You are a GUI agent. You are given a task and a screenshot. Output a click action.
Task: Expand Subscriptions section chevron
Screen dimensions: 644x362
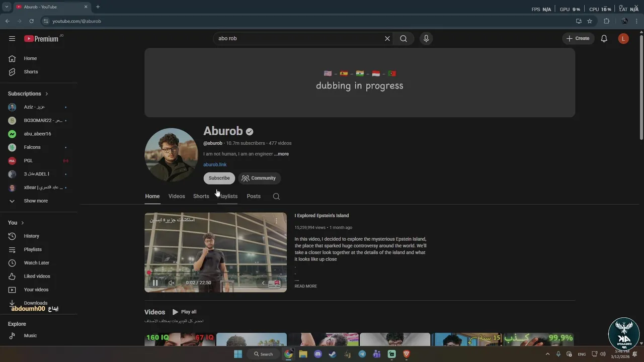coord(47,94)
